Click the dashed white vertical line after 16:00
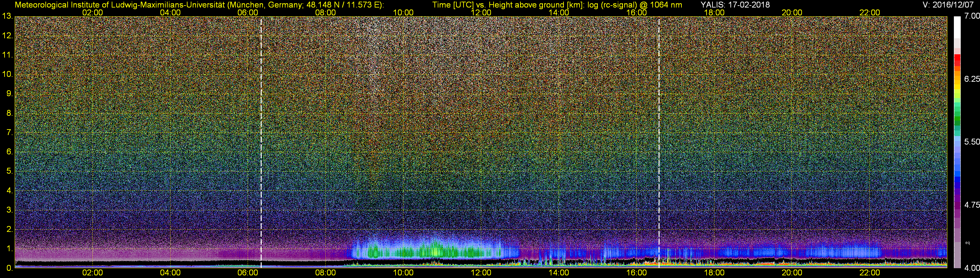 659,142
